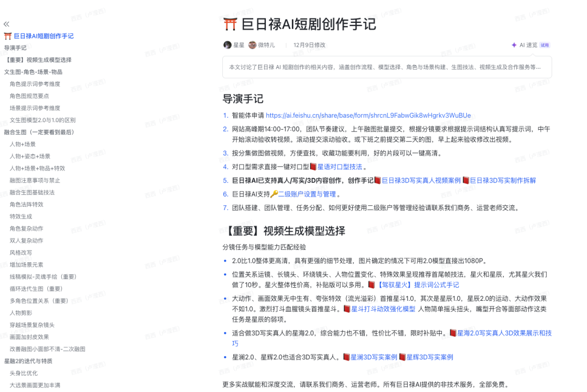
Task: Go to 文生图-角色-场景-物品 outline entry
Action: [x=33, y=72]
